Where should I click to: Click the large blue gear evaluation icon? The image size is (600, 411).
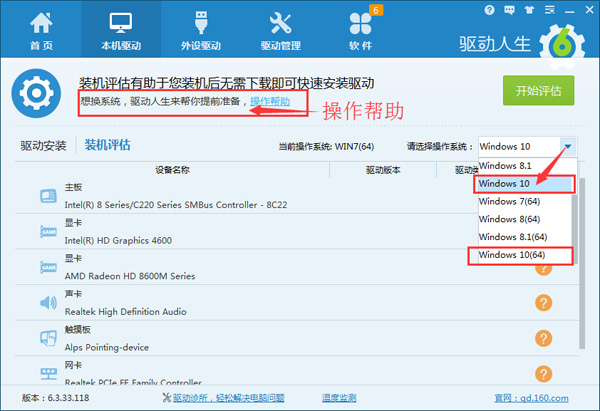[x=36, y=93]
